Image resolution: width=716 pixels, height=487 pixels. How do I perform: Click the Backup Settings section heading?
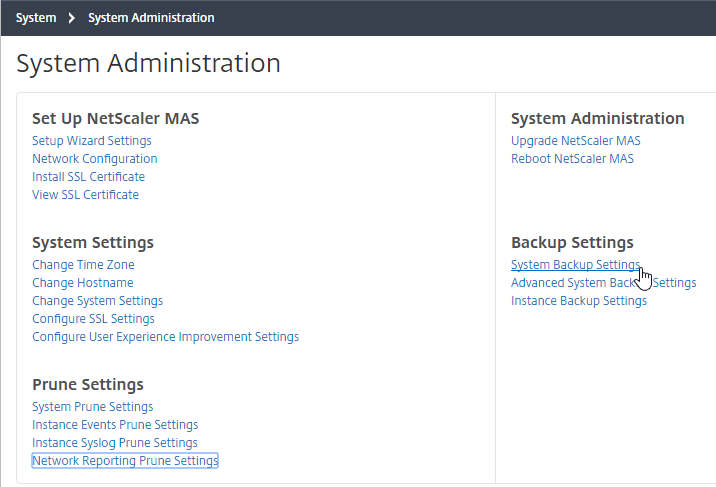572,243
